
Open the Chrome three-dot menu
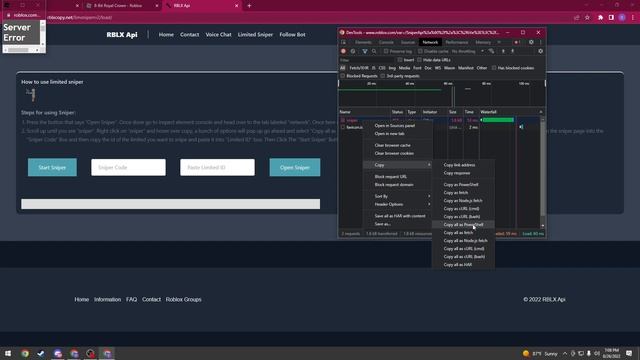tap(633, 18)
